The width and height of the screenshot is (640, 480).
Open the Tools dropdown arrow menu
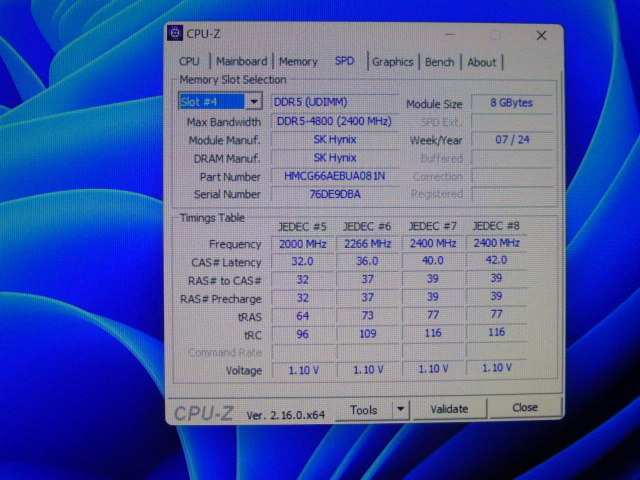click(400, 409)
